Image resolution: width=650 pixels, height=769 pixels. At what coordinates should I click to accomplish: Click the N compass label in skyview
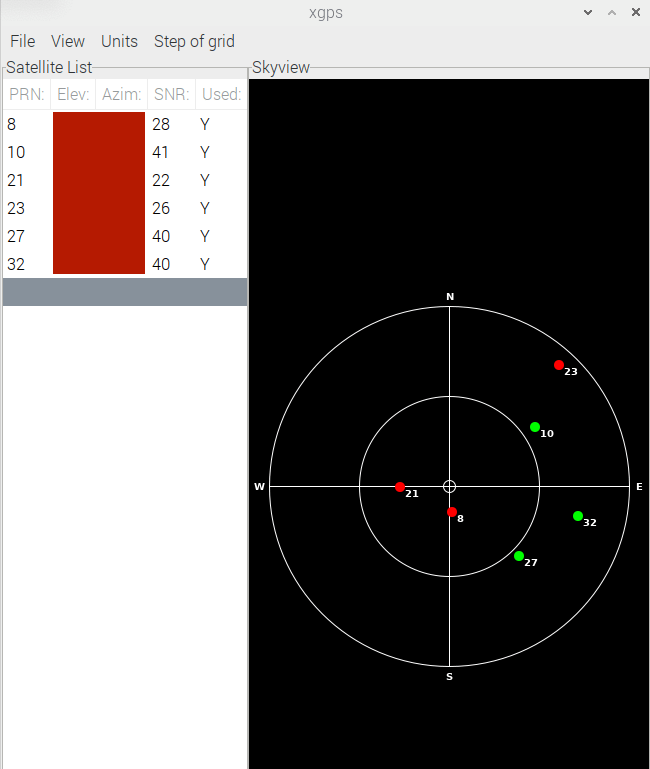point(450,297)
